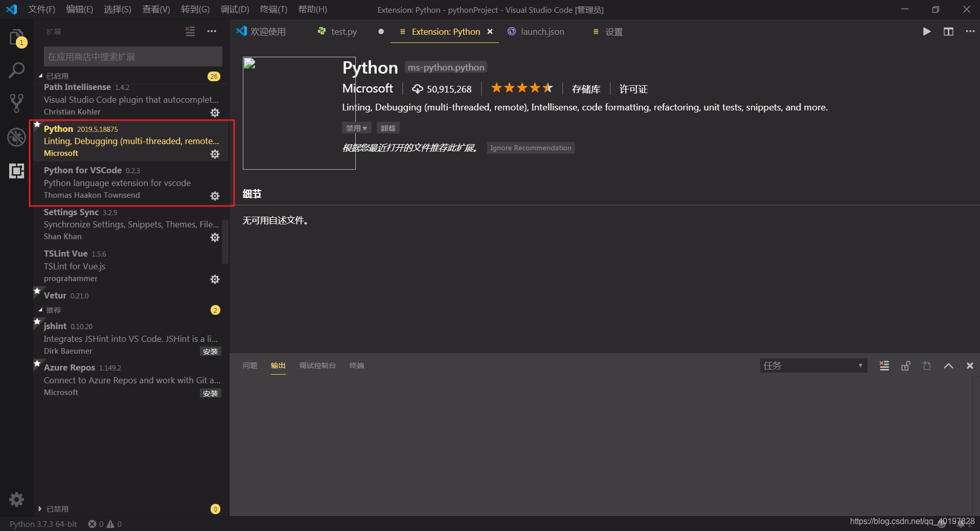Open the 存储库 repository link
The image size is (980, 531).
pyautogui.click(x=586, y=89)
